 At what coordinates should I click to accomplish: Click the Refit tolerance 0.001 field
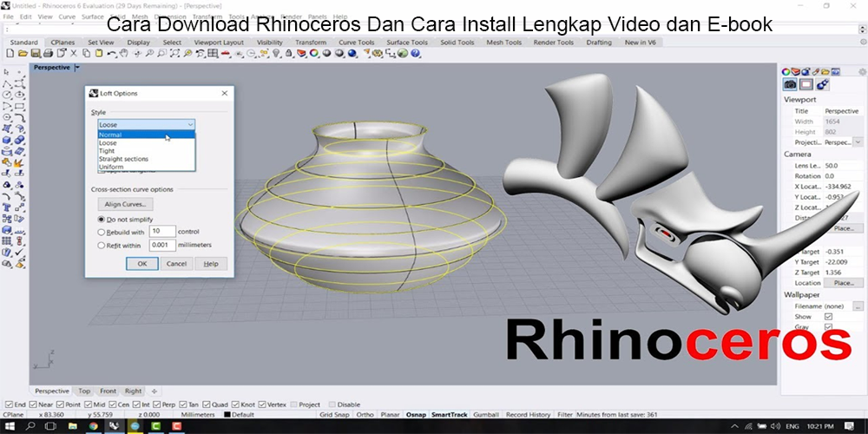[162, 245]
